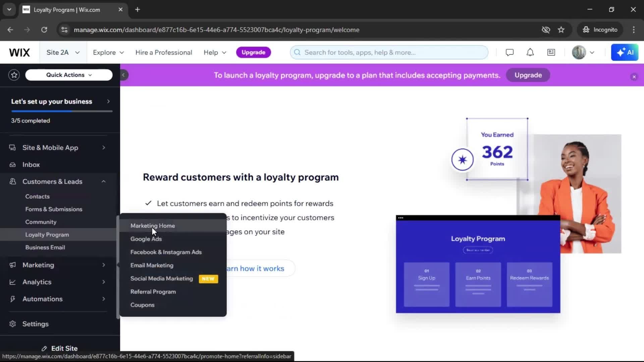
Task: Open Referral Program from flyout
Action: click(173, 292)
